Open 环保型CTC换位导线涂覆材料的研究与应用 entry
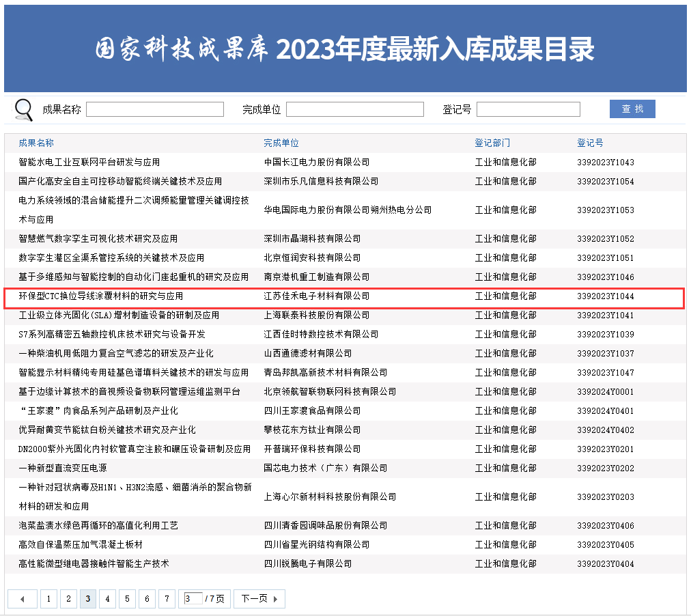Viewport: 691px width, 616px height. click(100, 296)
